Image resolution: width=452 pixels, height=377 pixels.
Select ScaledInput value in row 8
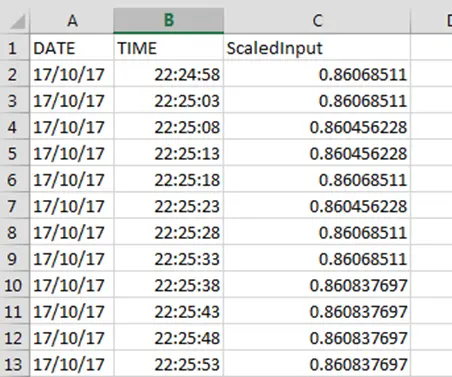[x=317, y=232]
